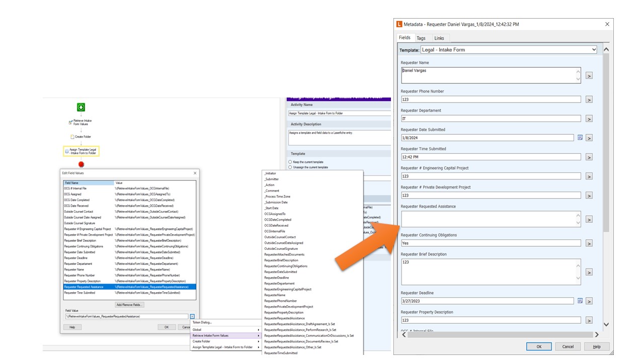Close the Metadata dialog window
644x362 pixels.
pyautogui.click(x=607, y=24)
